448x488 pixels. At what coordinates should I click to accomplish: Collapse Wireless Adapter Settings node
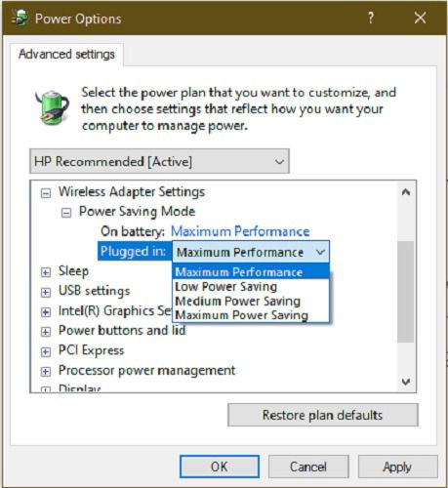point(46,193)
